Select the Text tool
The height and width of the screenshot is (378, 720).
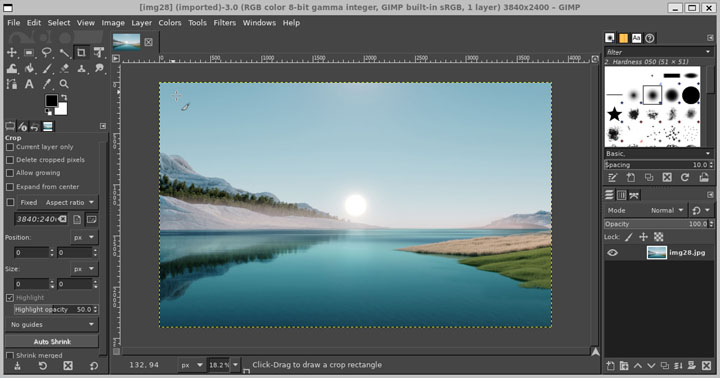click(x=29, y=84)
